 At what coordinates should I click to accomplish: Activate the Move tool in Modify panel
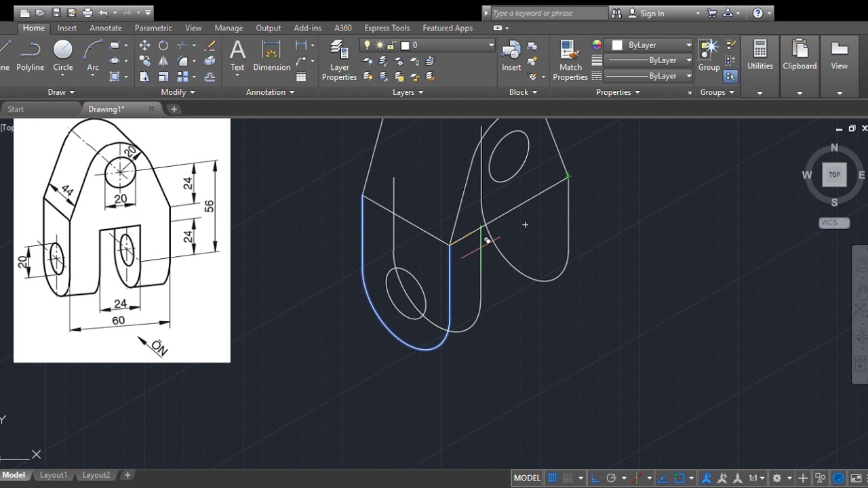point(144,45)
